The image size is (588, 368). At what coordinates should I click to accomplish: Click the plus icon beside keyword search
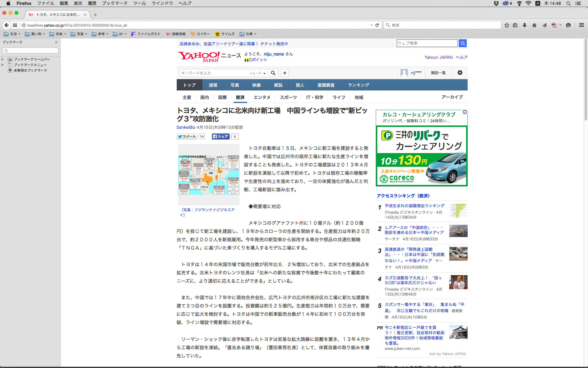[285, 73]
